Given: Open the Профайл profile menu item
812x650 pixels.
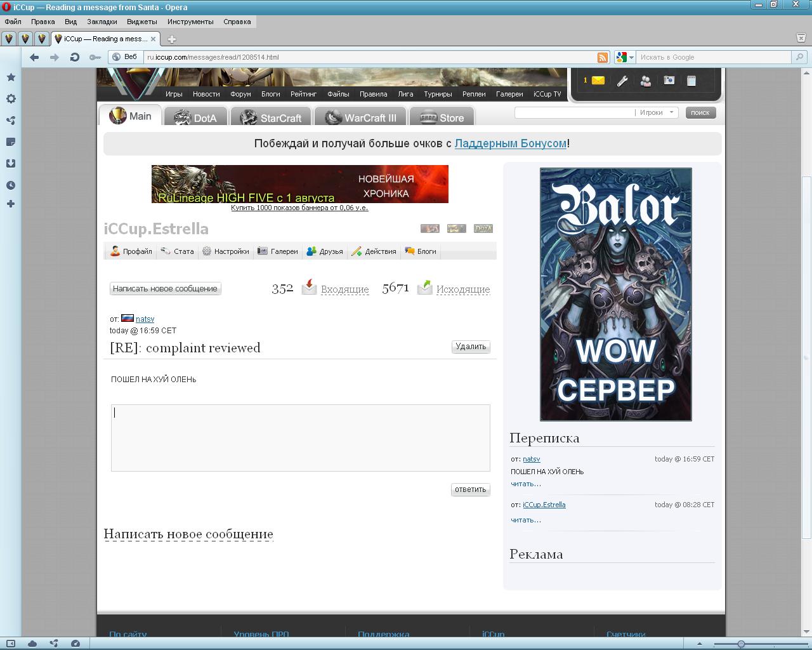Looking at the screenshot, I should click(131, 251).
